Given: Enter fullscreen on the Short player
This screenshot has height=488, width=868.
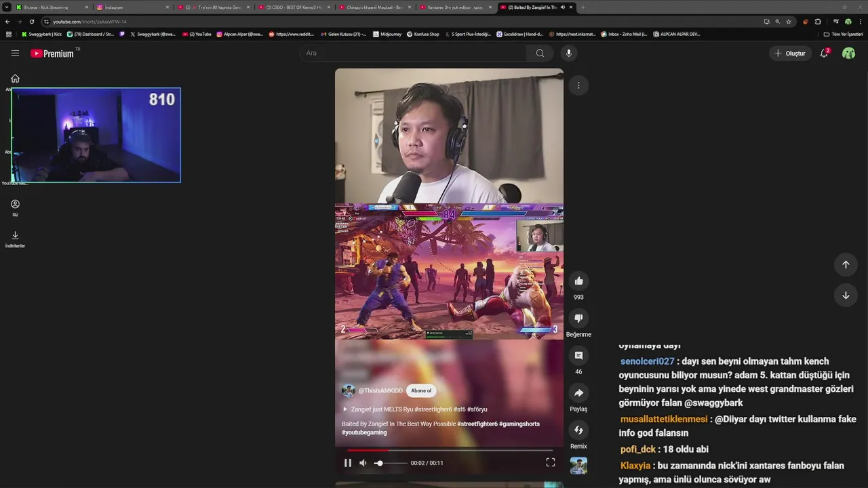Looking at the screenshot, I should point(551,462).
